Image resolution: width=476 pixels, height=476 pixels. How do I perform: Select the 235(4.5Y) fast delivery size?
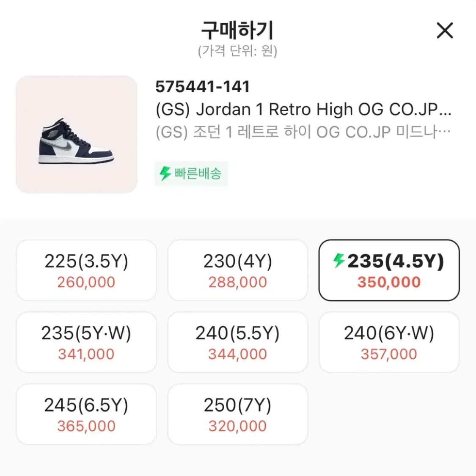click(389, 270)
